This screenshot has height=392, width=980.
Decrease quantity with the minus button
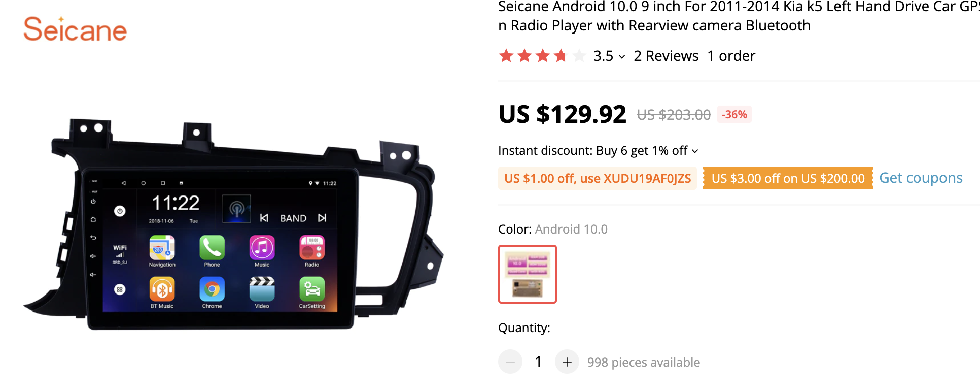(510, 362)
